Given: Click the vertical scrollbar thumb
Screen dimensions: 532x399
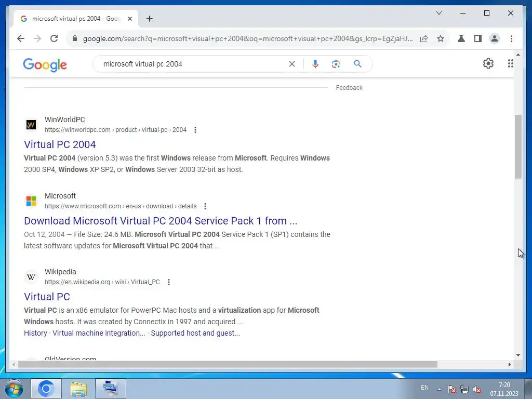Looking at the screenshot, I should pos(518,147).
